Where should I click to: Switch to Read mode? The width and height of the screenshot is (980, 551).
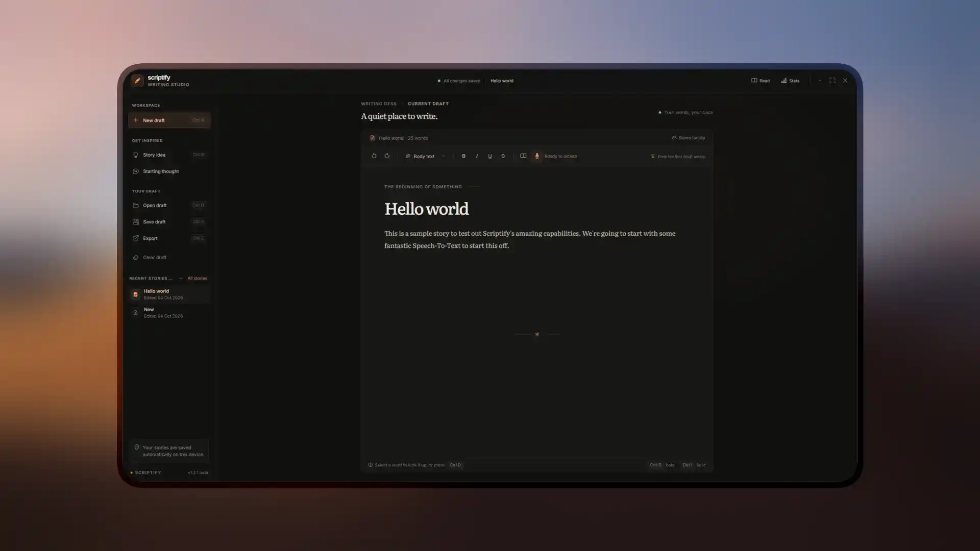tap(761, 81)
